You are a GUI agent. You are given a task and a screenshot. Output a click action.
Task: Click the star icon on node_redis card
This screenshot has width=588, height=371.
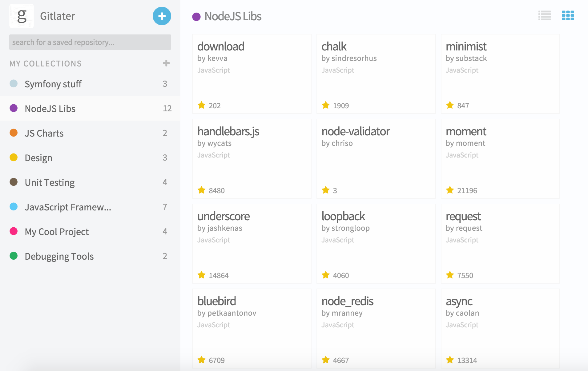tap(326, 360)
